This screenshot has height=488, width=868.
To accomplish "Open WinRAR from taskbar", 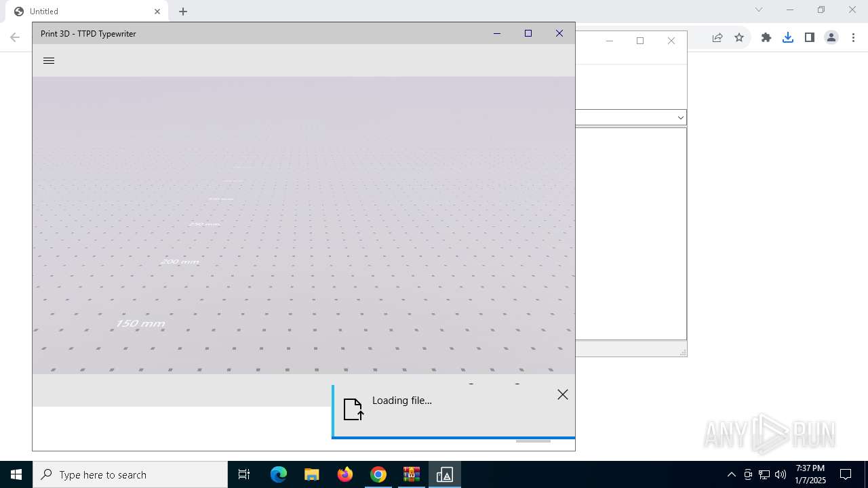I will tap(412, 474).
